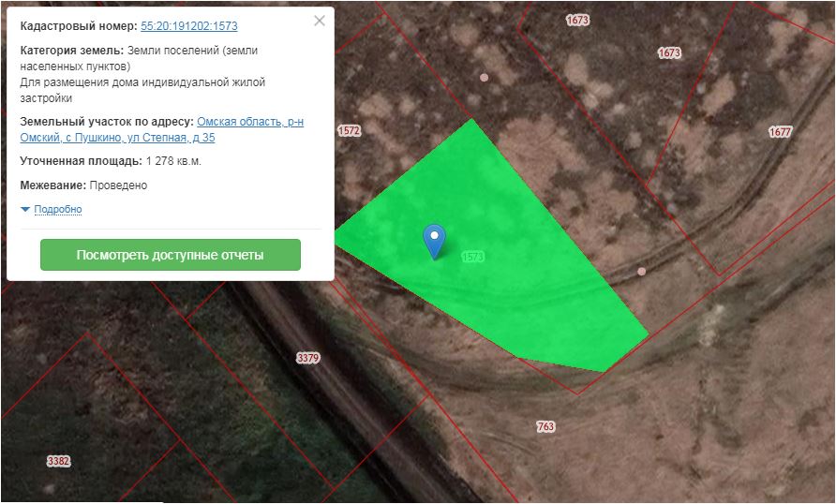The width and height of the screenshot is (836, 504).
Task: Open the Омская область address link
Action: (x=161, y=129)
